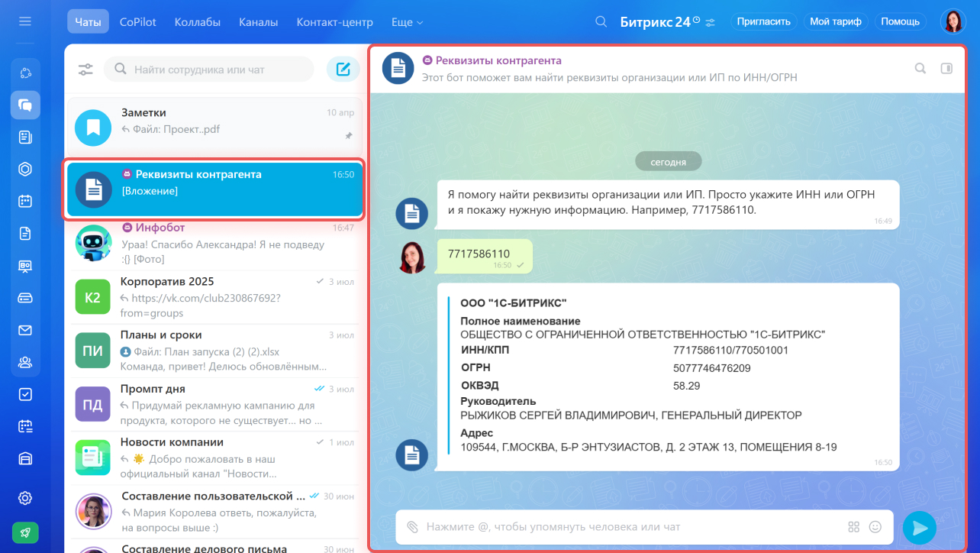Screen dimensions: 980x553
Task: Switch to the CoPilot tab
Action: pyautogui.click(x=138, y=22)
